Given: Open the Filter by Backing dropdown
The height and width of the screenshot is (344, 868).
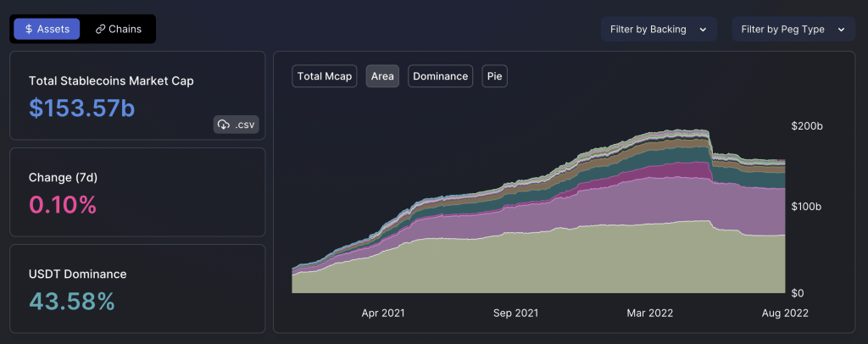Looking at the screenshot, I should [658, 29].
